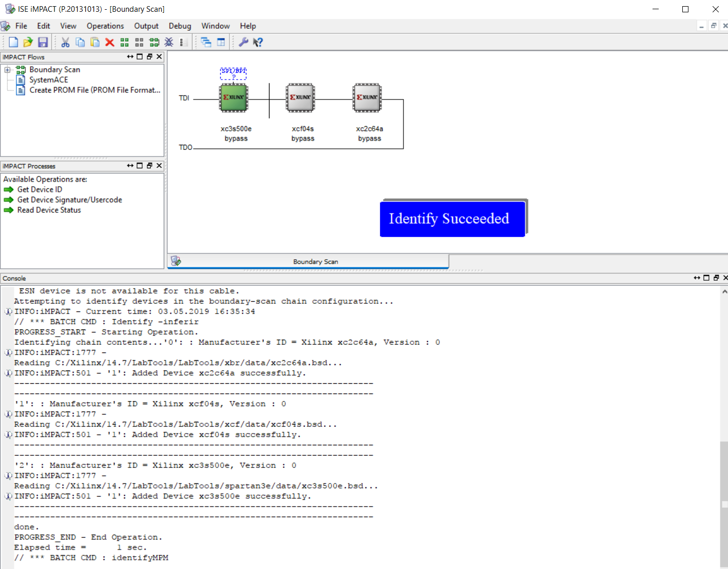Copy with the toolbar copy icon
The image size is (728, 569).
tap(80, 42)
